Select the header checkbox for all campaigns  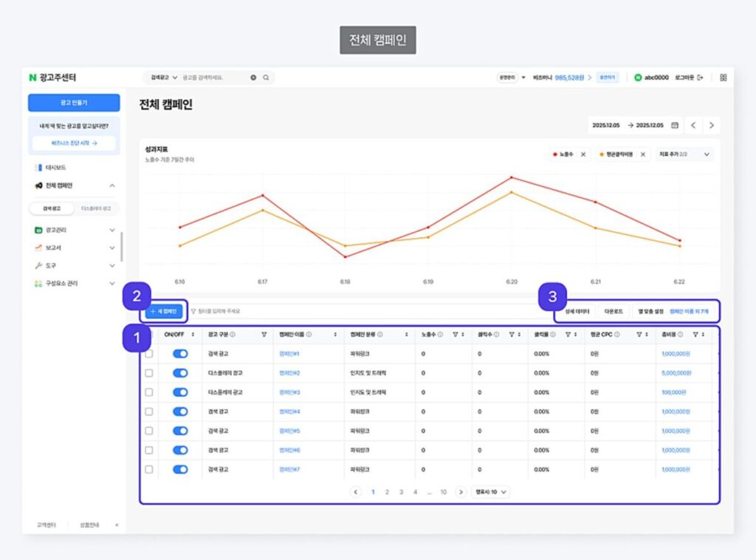[149, 335]
